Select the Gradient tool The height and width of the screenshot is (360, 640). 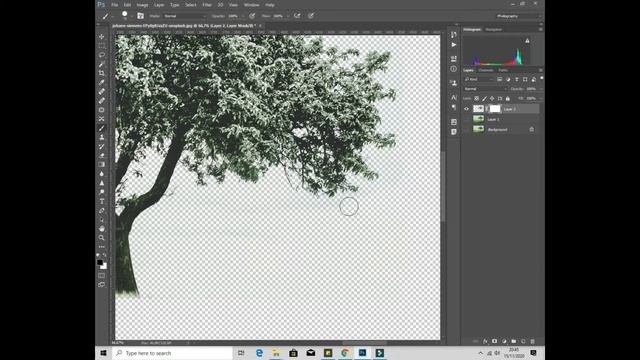click(x=102, y=164)
